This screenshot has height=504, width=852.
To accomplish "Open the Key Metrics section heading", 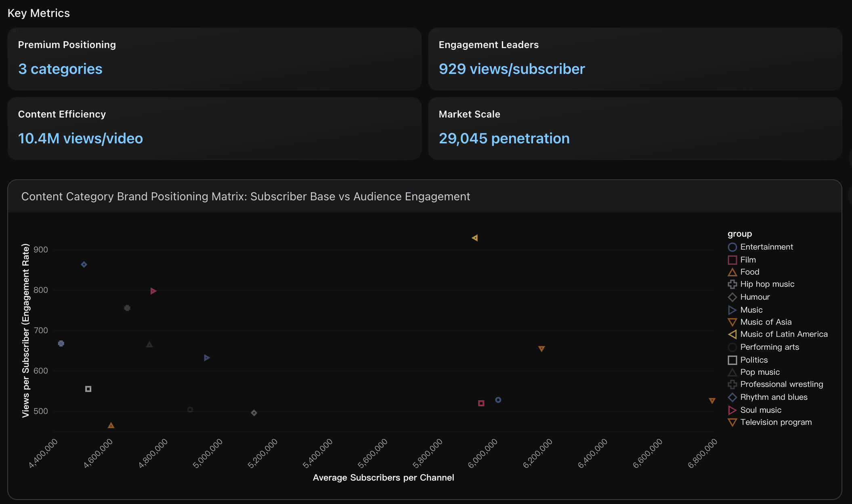I will 39,13.
